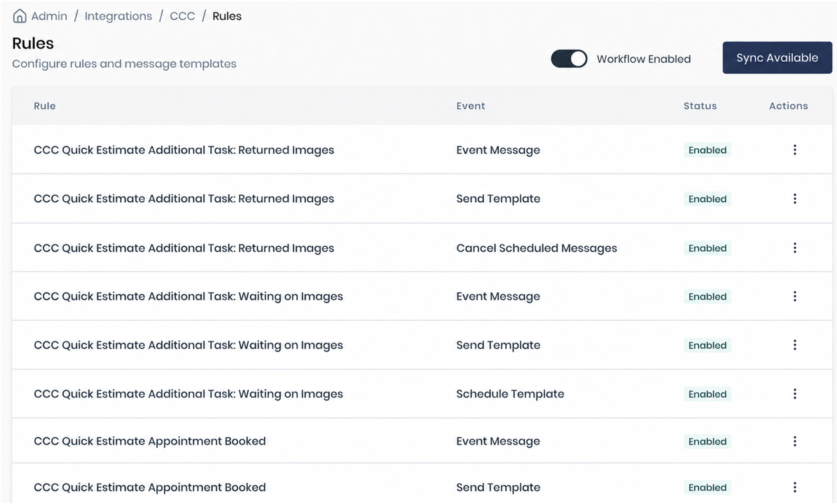The width and height of the screenshot is (837, 504).
Task: Click the current Rules breadcrumb item
Action: pos(227,16)
